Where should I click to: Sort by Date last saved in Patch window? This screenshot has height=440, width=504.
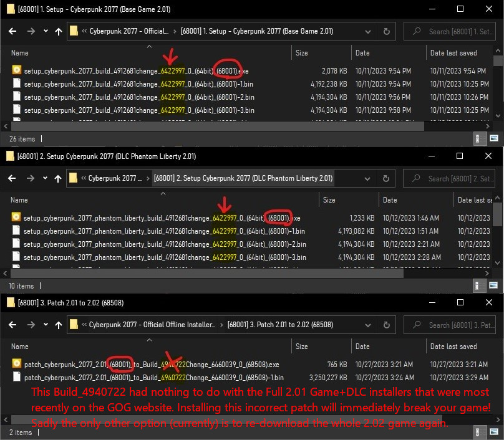point(453,347)
